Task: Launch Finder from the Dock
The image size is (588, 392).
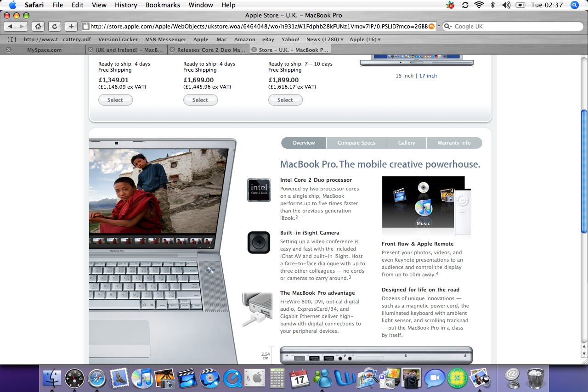Action: [x=52, y=378]
